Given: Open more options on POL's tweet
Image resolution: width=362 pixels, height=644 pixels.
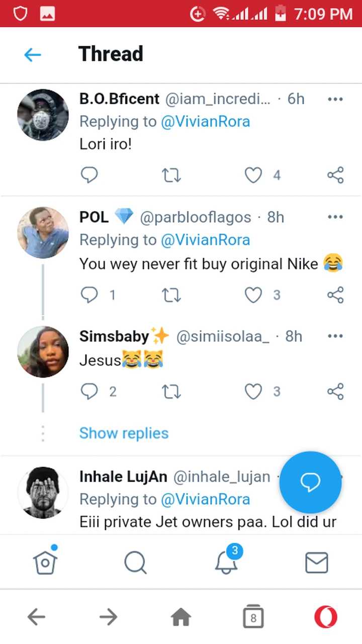Looking at the screenshot, I should [x=335, y=217].
